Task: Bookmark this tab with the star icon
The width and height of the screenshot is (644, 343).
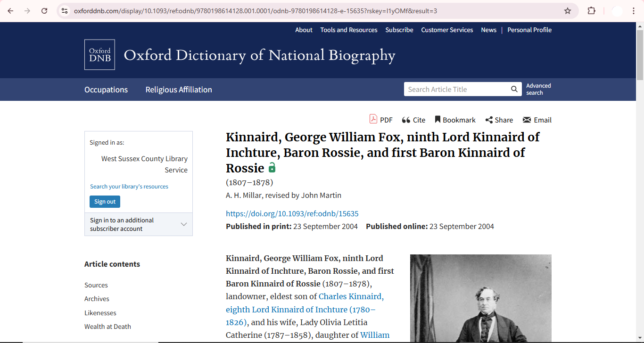Action: tap(568, 11)
